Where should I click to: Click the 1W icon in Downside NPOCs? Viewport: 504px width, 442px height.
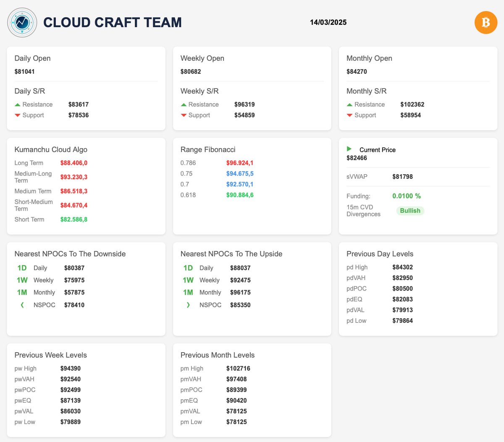pos(22,280)
